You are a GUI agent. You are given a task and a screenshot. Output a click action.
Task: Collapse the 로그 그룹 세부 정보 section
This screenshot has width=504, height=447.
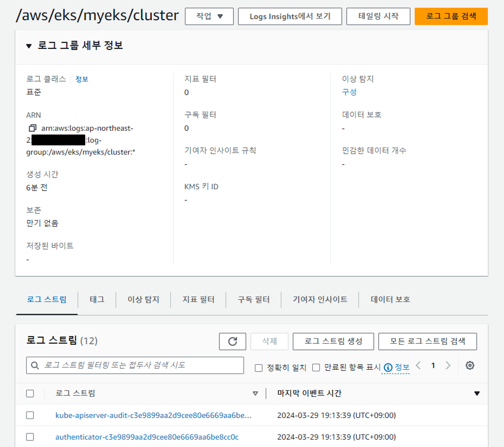[x=29, y=46]
